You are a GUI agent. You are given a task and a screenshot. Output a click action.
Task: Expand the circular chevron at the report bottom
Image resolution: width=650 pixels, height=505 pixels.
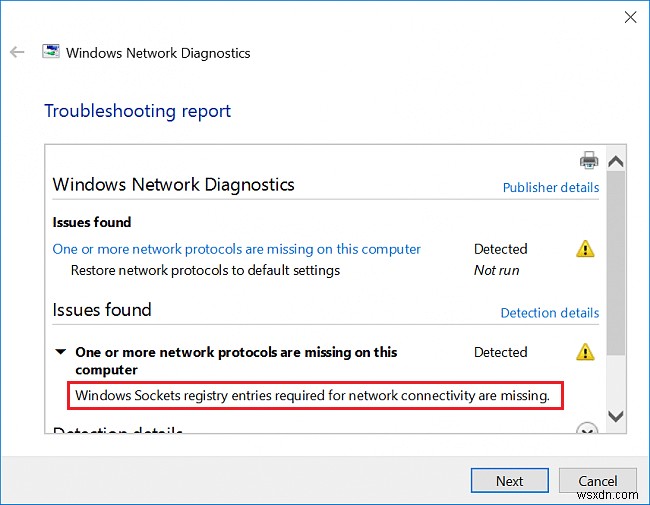[x=587, y=431]
